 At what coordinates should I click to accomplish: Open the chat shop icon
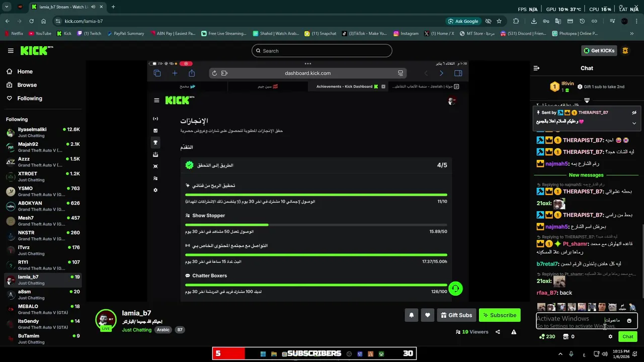click(x=566, y=337)
